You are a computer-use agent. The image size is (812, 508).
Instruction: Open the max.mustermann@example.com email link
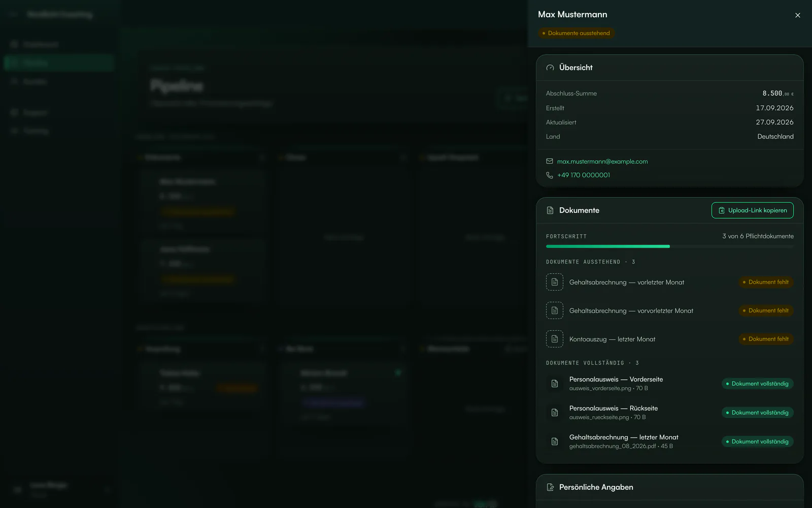(x=602, y=162)
